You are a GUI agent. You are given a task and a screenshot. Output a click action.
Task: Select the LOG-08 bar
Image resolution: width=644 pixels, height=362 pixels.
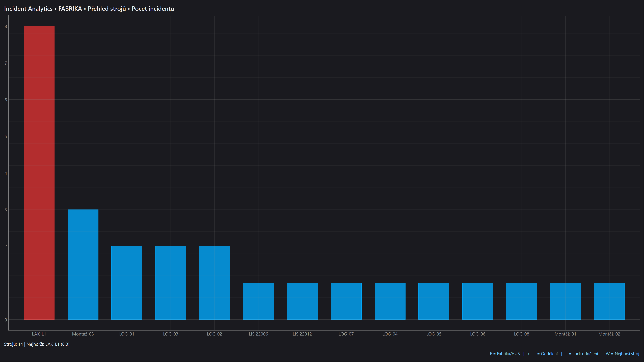point(522,301)
